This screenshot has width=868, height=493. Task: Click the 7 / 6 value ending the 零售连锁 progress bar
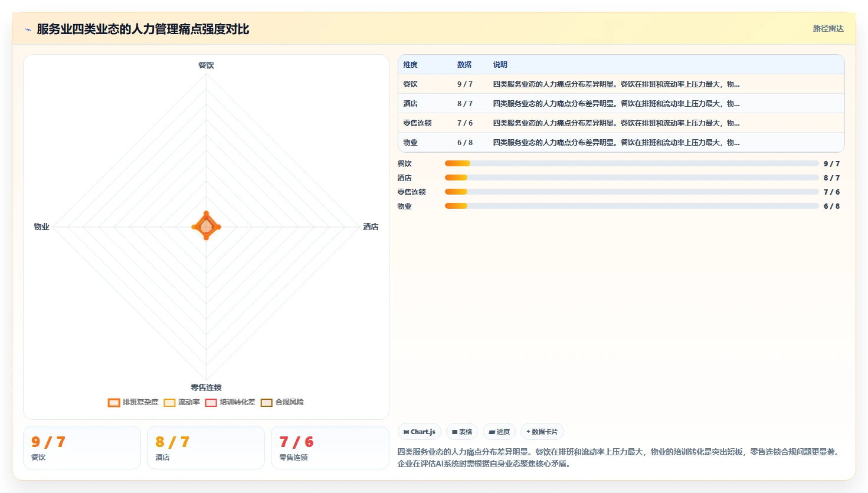[831, 192]
